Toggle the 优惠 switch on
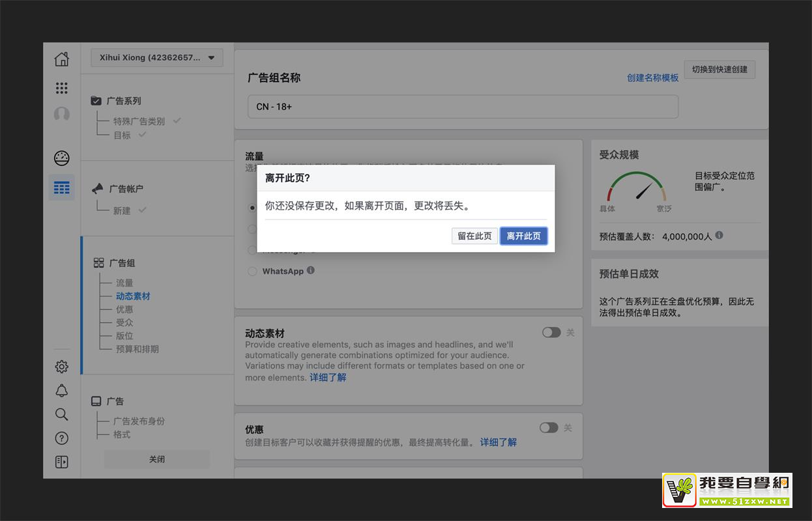The height and width of the screenshot is (521, 812). (x=549, y=428)
